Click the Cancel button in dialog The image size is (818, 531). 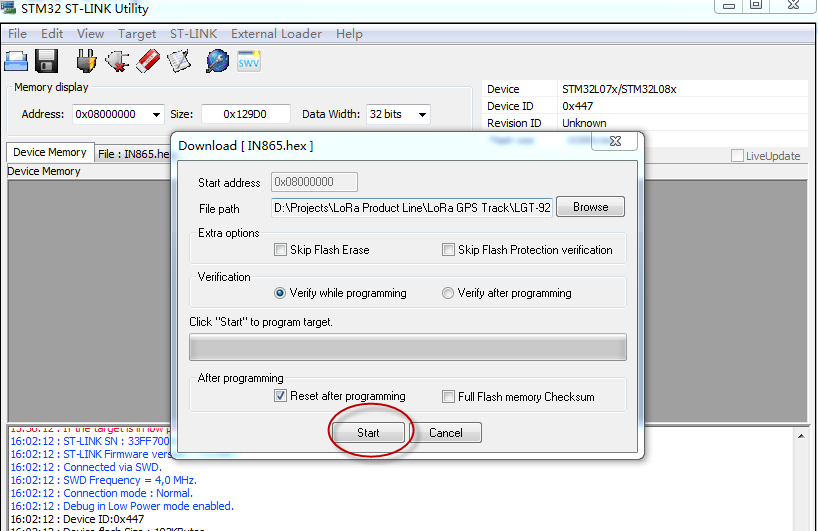pos(446,432)
